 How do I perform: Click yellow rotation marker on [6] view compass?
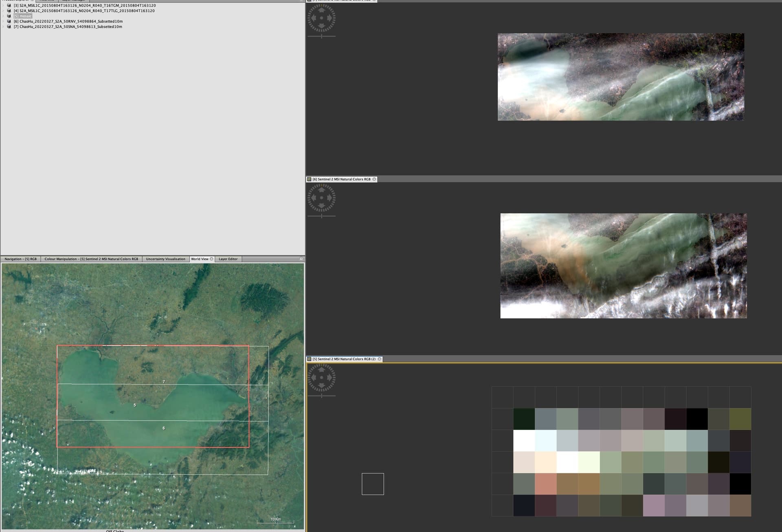click(x=321, y=185)
